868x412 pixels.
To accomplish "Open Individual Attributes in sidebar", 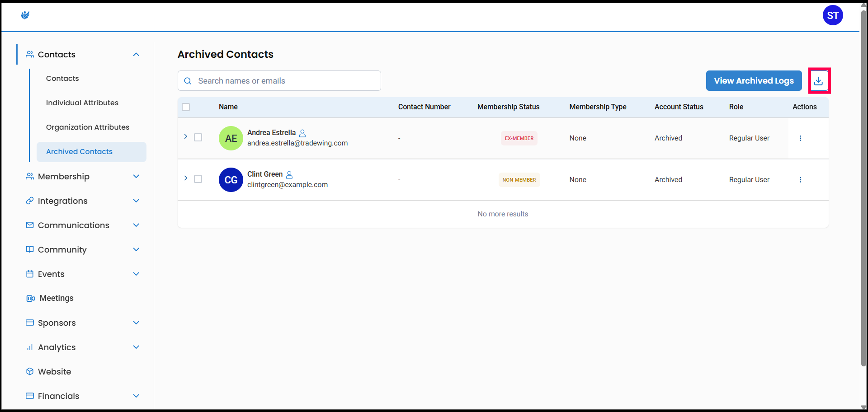I will 82,103.
